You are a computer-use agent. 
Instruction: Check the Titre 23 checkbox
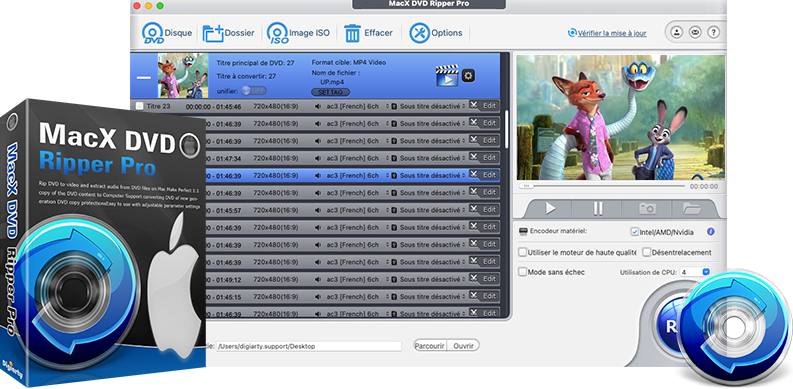click(140, 106)
